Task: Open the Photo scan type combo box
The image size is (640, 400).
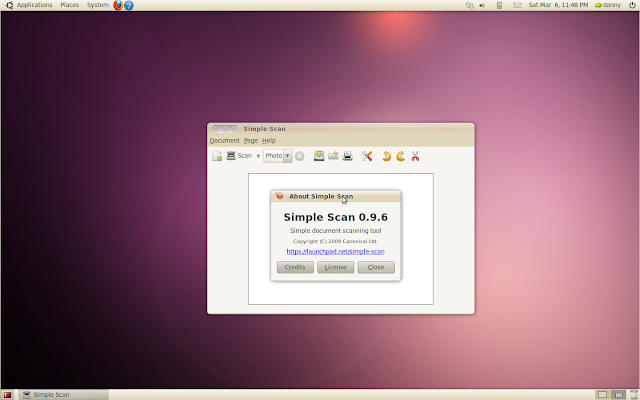Action: pyautogui.click(x=278, y=156)
